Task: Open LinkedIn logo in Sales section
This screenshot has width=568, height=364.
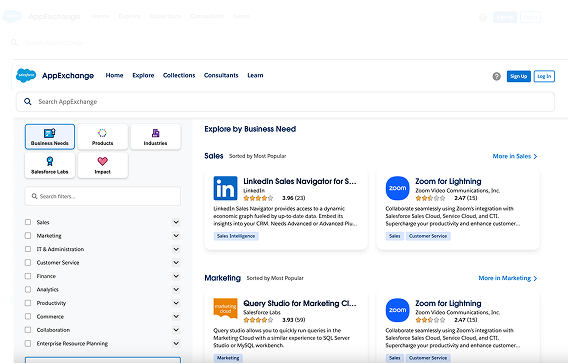Action: [225, 188]
